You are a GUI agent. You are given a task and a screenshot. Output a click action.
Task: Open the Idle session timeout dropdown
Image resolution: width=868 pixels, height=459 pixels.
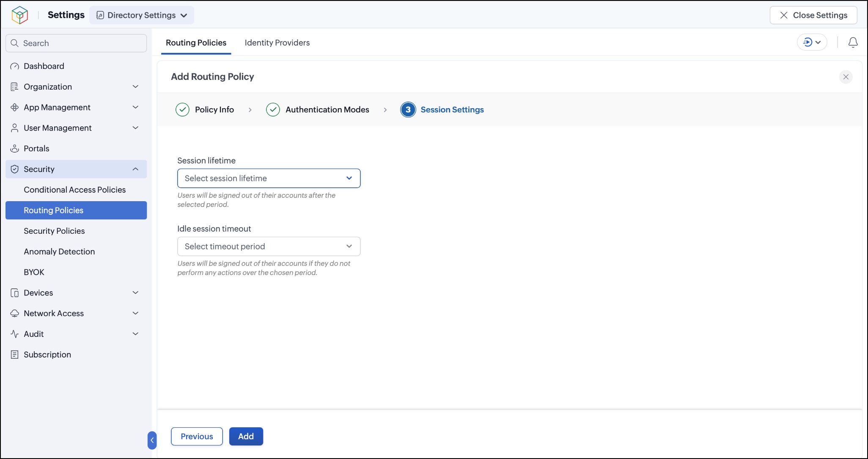(x=269, y=246)
